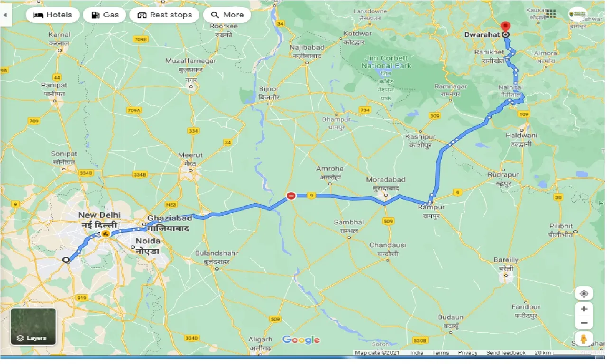This screenshot has height=364, width=607.
Task: Click the route starting point circle
Action: (66, 260)
